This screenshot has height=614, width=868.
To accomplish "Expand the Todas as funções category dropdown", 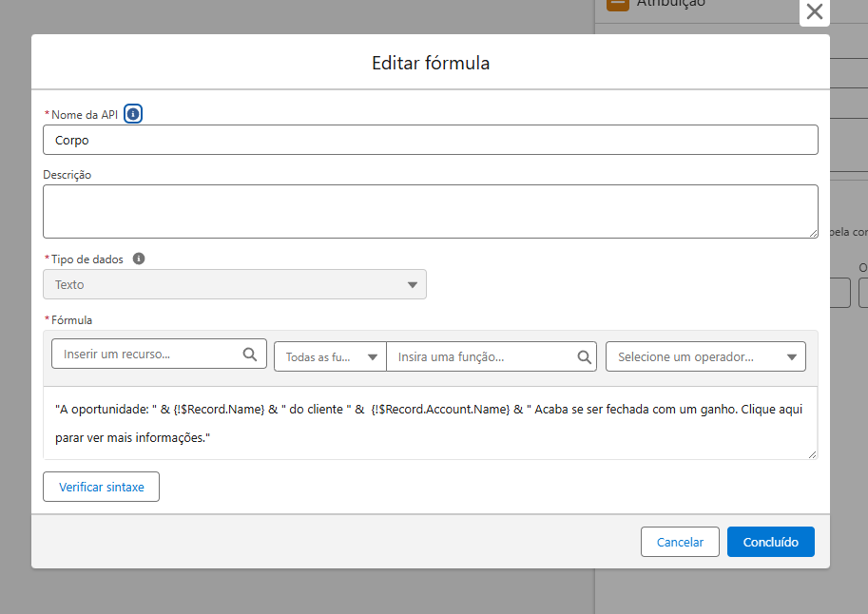I will point(330,357).
